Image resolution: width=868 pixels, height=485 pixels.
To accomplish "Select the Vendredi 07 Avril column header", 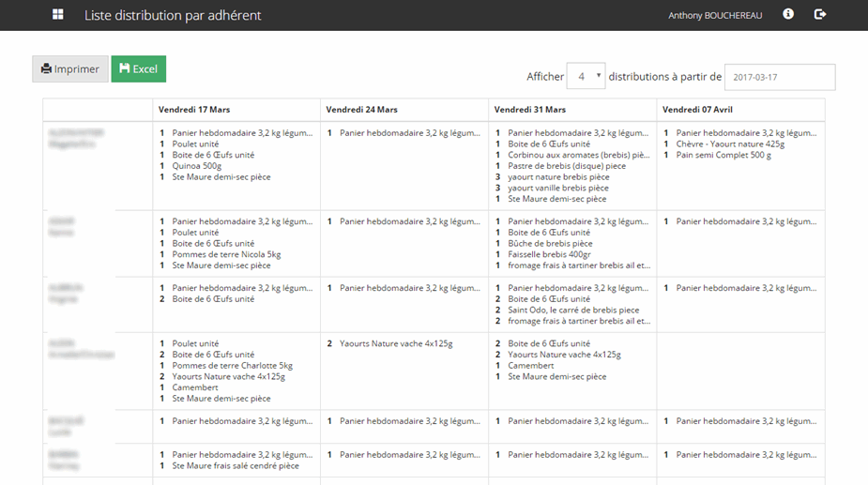I will coord(697,110).
